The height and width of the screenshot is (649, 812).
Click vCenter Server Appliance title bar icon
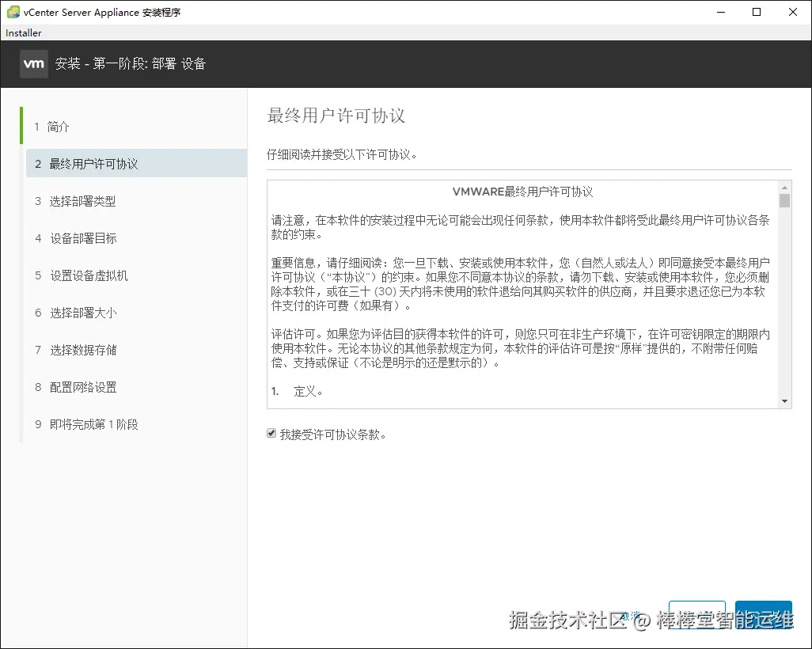[13, 12]
